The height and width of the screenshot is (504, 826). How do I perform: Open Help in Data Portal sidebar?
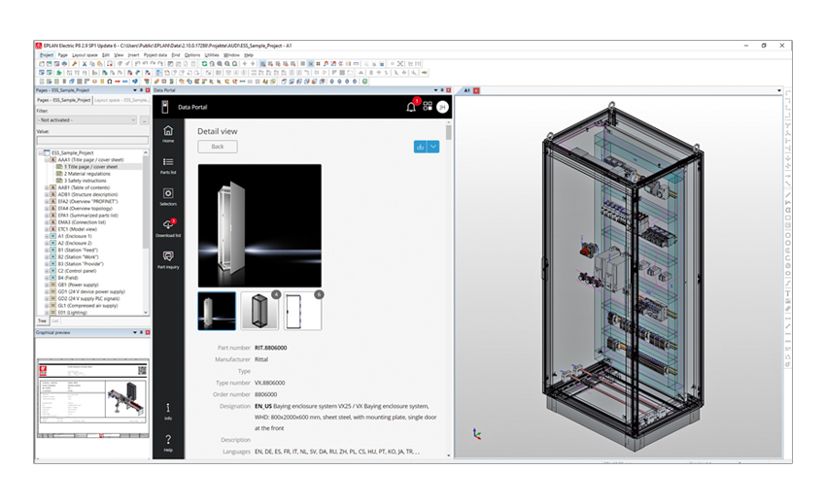[x=168, y=443]
